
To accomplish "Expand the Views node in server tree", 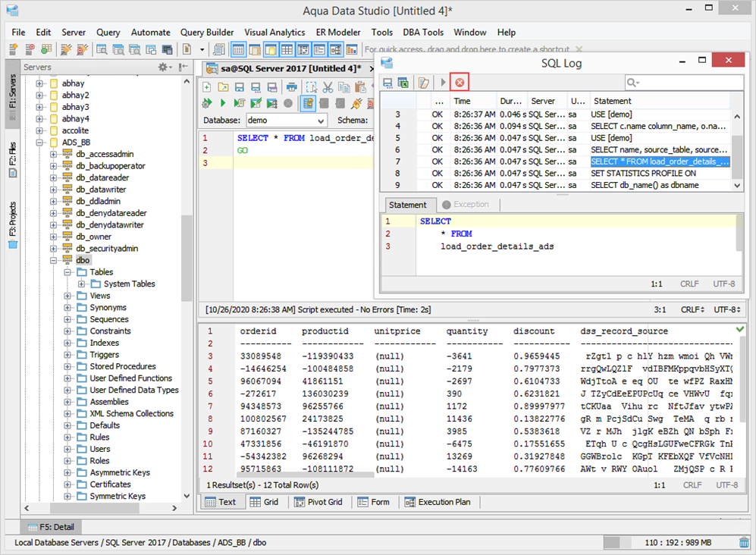I will click(x=67, y=296).
